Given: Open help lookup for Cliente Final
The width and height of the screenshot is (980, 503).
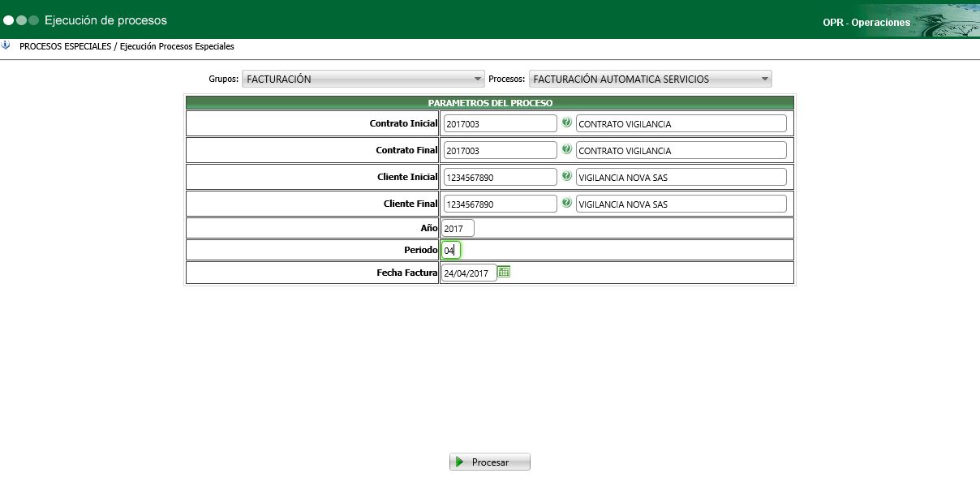Looking at the screenshot, I should tap(566, 203).
